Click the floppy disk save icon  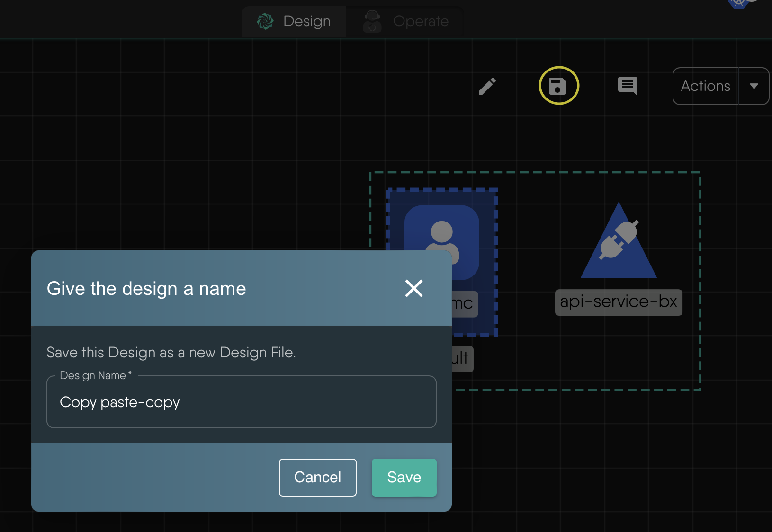pyautogui.click(x=558, y=86)
